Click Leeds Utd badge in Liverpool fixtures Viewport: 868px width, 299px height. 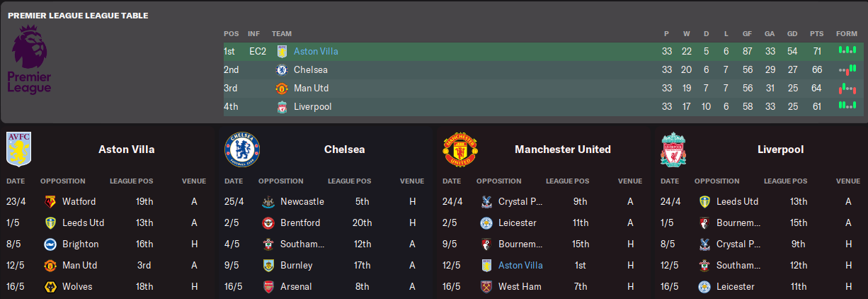(x=704, y=201)
